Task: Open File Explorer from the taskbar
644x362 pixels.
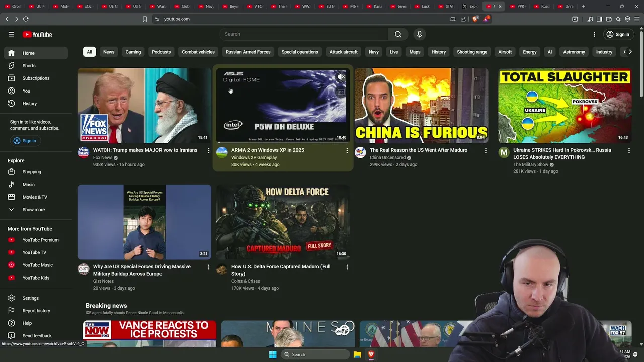Action: (357, 354)
